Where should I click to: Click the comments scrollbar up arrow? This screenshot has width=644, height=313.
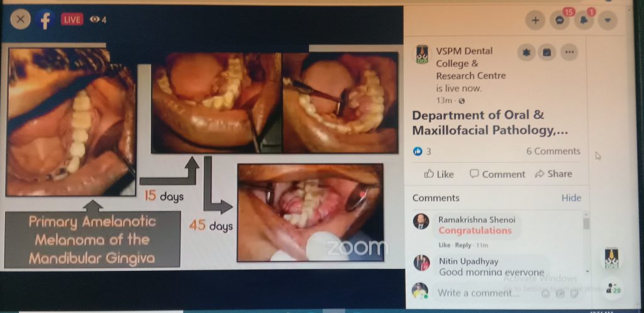[x=586, y=214]
